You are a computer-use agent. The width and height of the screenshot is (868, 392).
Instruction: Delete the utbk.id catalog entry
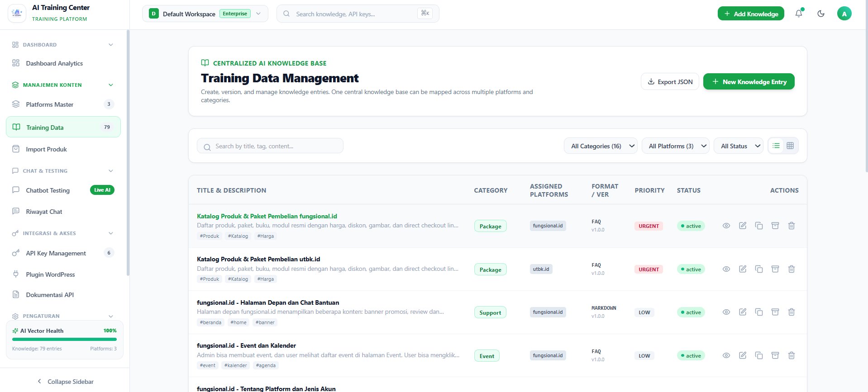[792, 269]
